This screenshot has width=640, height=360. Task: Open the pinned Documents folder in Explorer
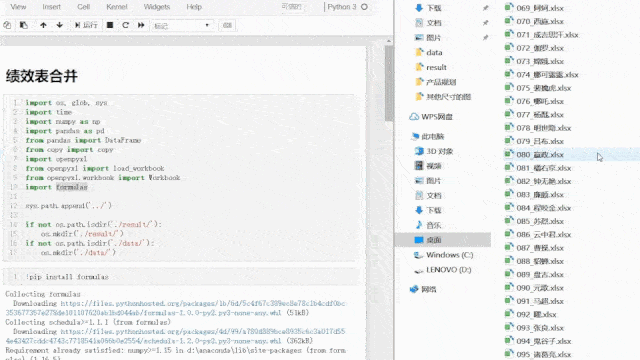(x=434, y=23)
